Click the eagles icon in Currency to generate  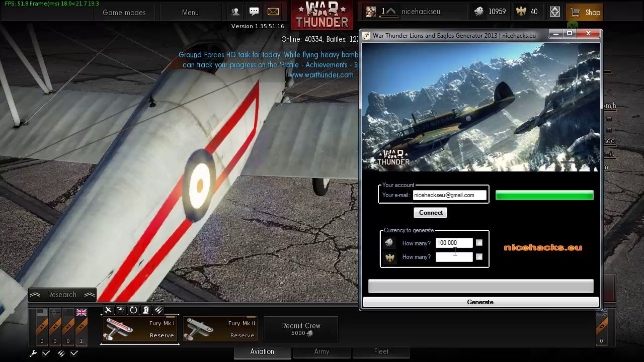coord(389,257)
